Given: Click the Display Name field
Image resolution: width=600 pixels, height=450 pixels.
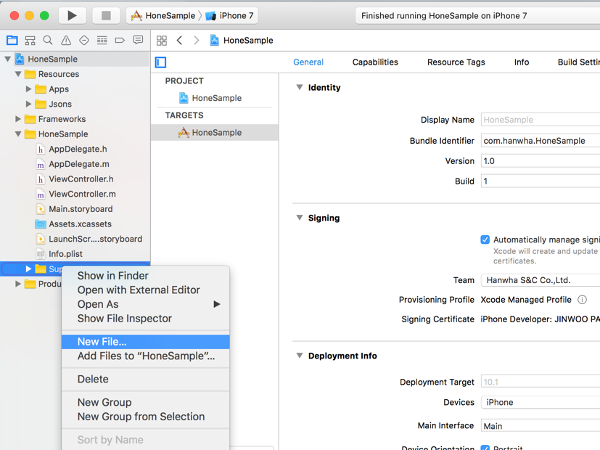Looking at the screenshot, I should pos(540,120).
